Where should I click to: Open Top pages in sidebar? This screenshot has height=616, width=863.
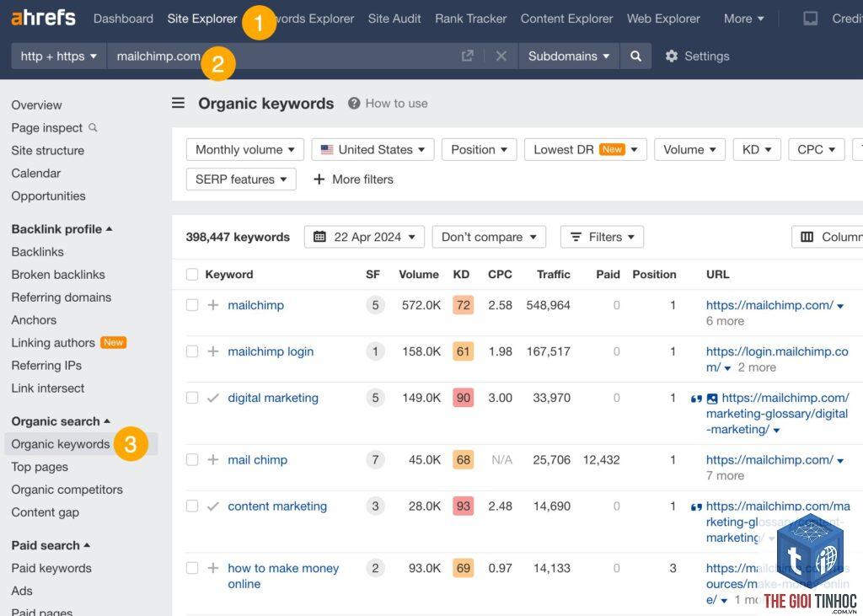[40, 467]
